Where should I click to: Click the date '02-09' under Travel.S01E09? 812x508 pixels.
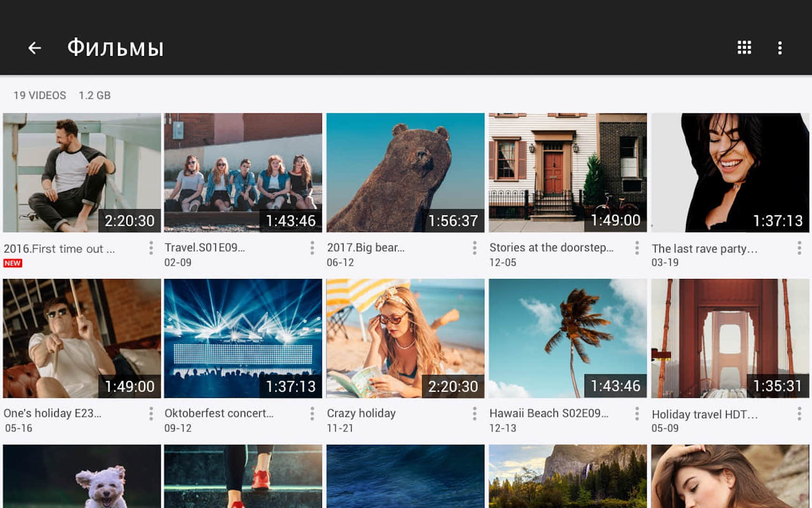pos(178,262)
